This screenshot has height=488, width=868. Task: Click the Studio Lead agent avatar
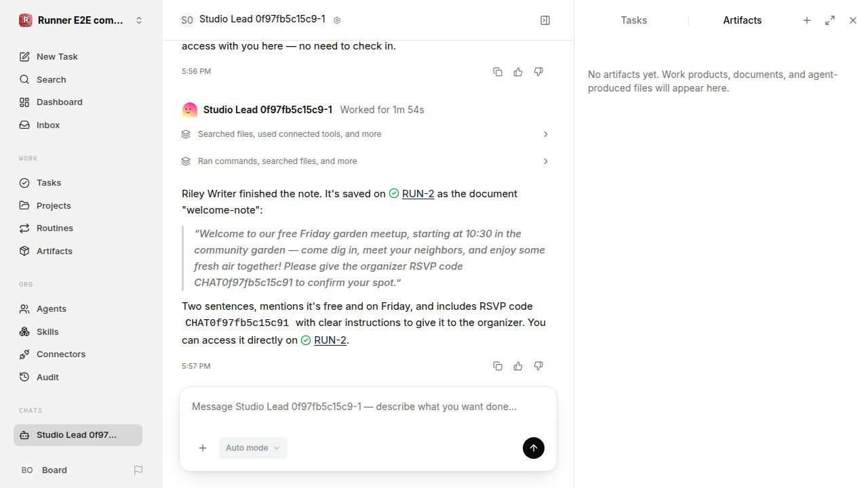190,110
